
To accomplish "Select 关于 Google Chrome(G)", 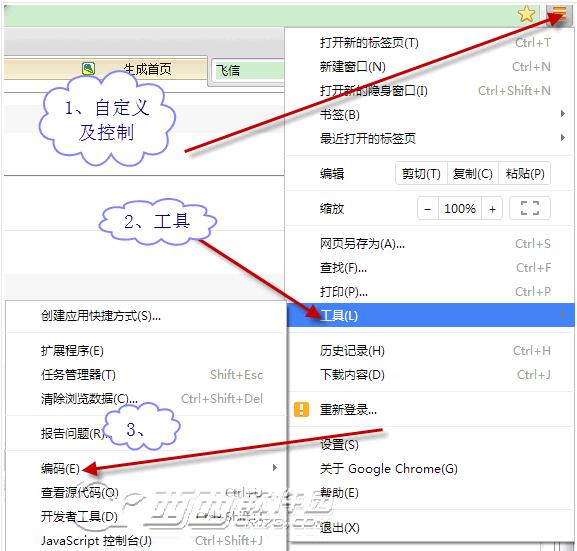I will [x=430, y=469].
